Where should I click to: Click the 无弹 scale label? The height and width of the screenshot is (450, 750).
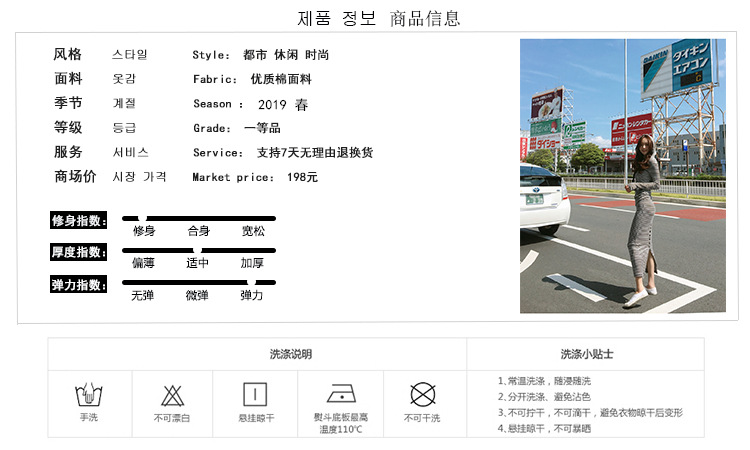[x=143, y=296]
